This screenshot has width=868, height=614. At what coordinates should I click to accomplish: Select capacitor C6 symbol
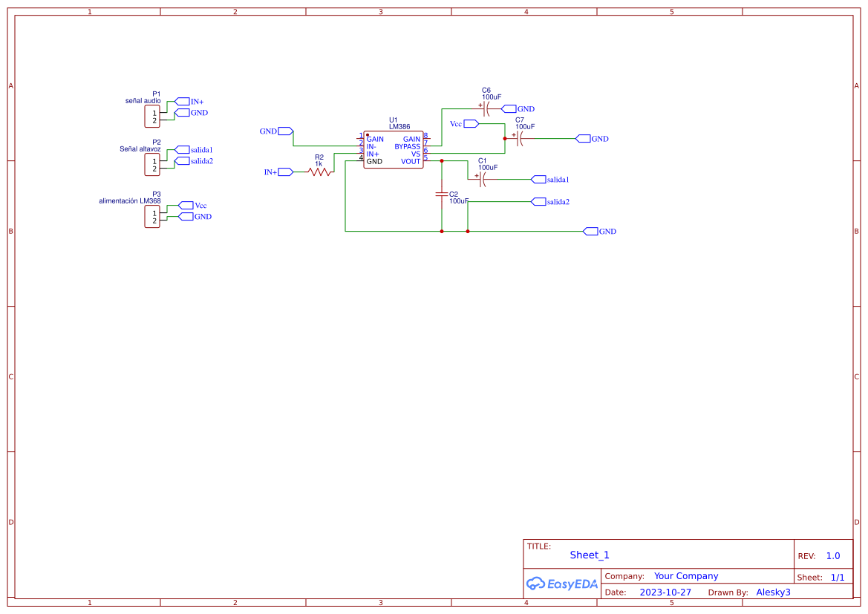point(486,109)
